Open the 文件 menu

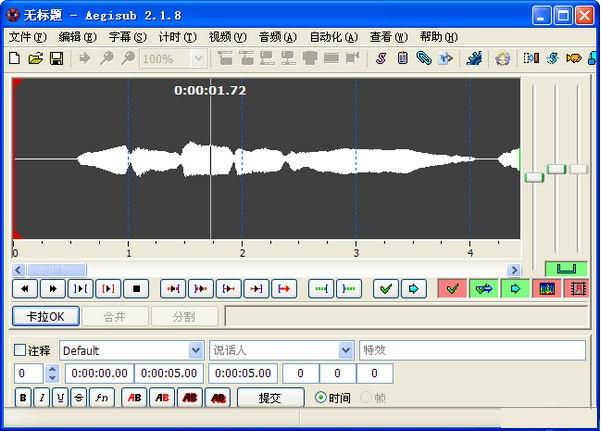(x=28, y=37)
